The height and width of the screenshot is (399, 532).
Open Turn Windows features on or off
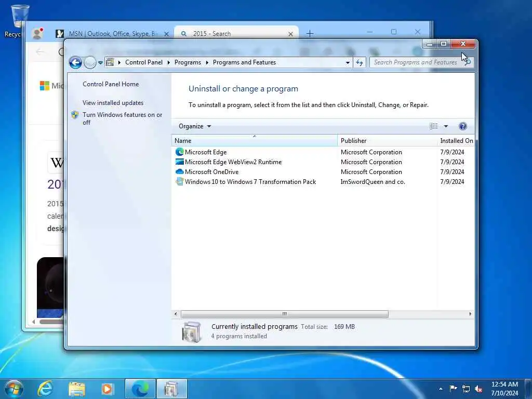click(122, 118)
